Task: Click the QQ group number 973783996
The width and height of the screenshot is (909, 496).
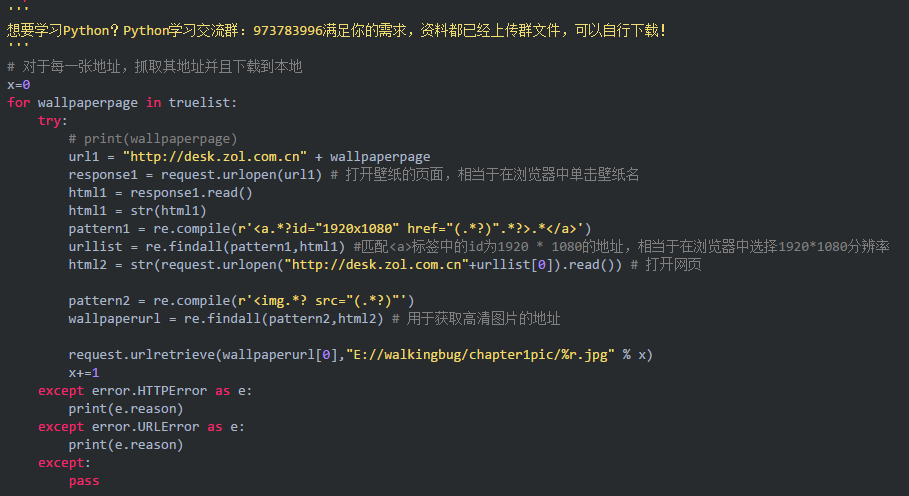Action: pos(288,30)
